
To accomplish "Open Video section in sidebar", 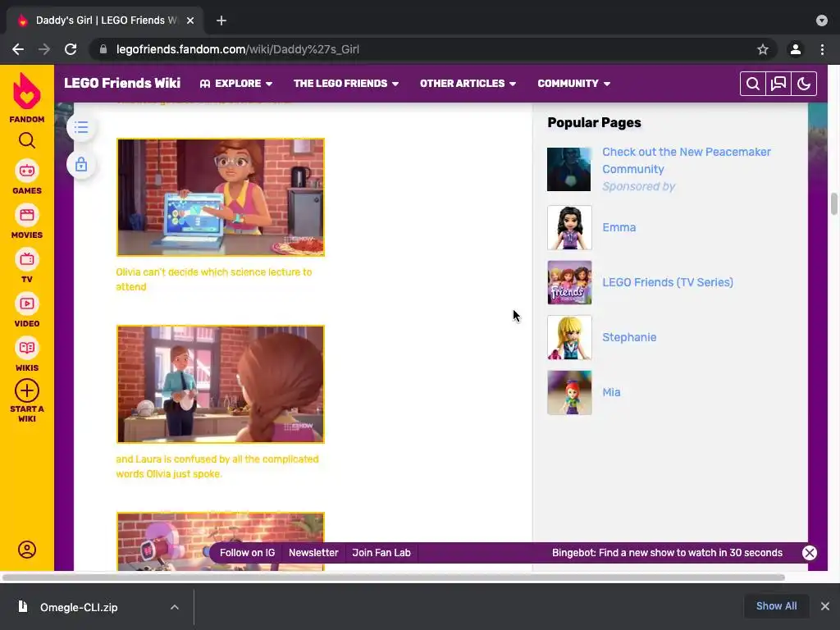I will point(27,310).
